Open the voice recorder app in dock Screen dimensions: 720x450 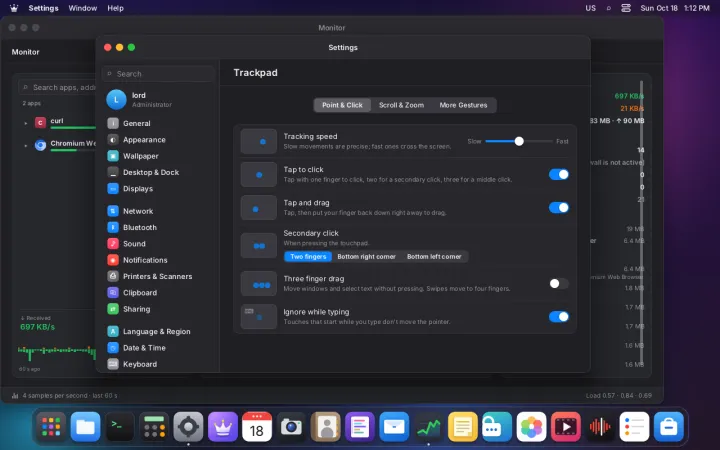[x=600, y=427]
